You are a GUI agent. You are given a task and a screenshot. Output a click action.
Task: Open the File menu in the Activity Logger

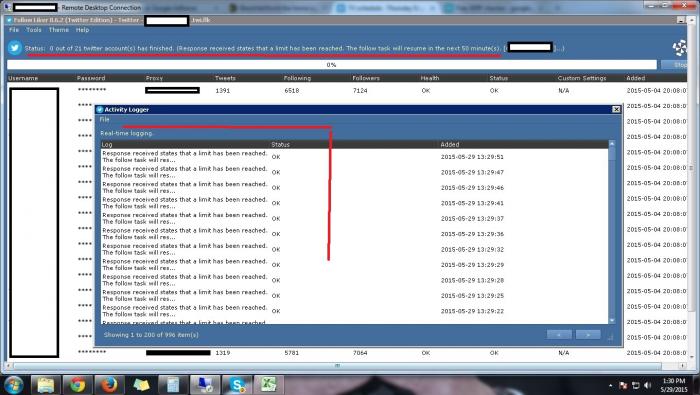click(x=104, y=120)
